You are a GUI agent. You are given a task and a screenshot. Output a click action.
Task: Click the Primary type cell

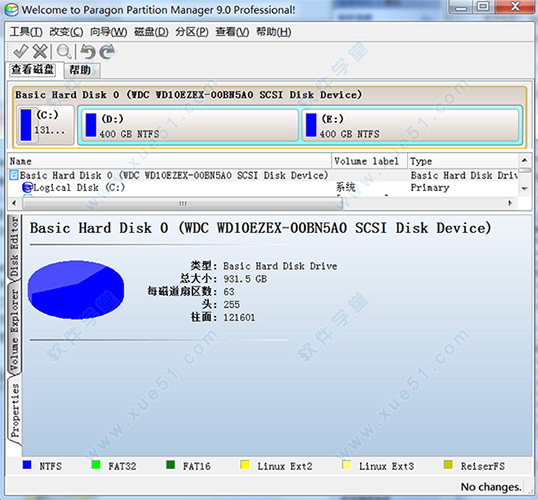[430, 188]
